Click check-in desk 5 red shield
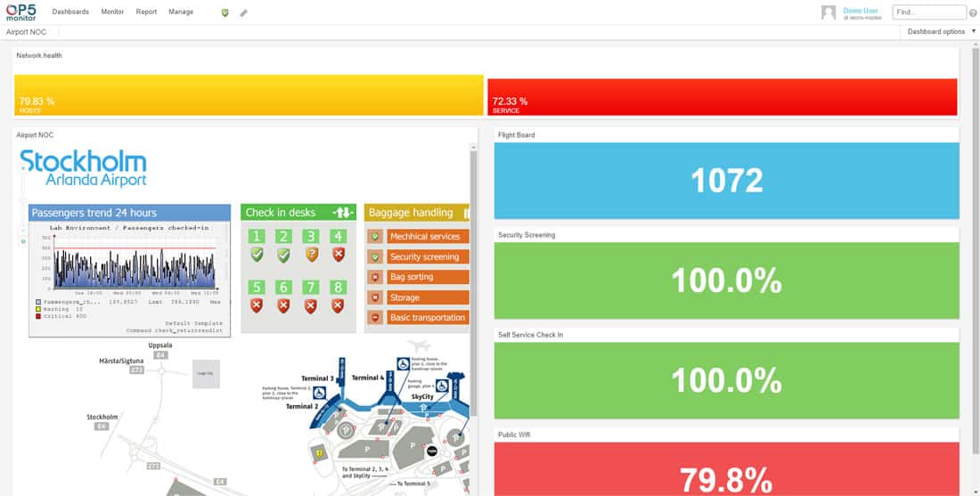 257,306
